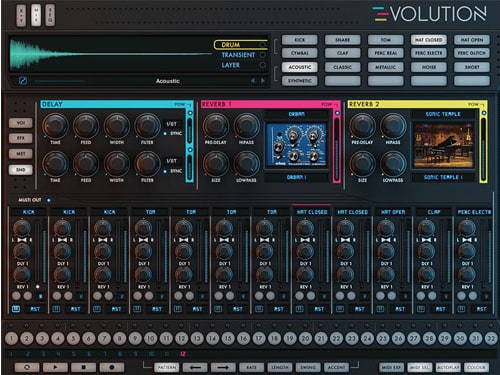Select the HAT CLOSED category button
This screenshot has height=375, width=500.
(x=429, y=40)
